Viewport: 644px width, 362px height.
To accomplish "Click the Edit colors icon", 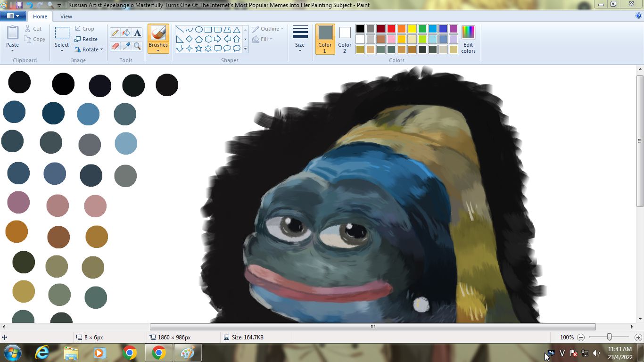I will pos(468,39).
